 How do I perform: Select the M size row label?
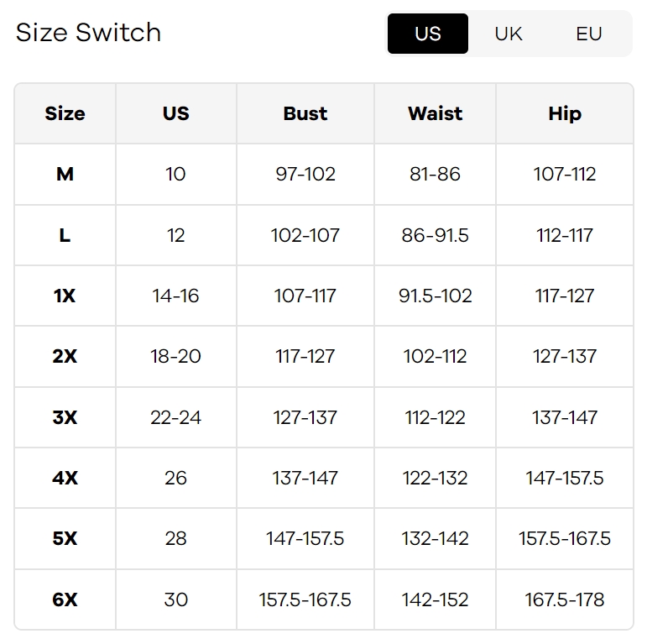pyautogui.click(x=65, y=174)
